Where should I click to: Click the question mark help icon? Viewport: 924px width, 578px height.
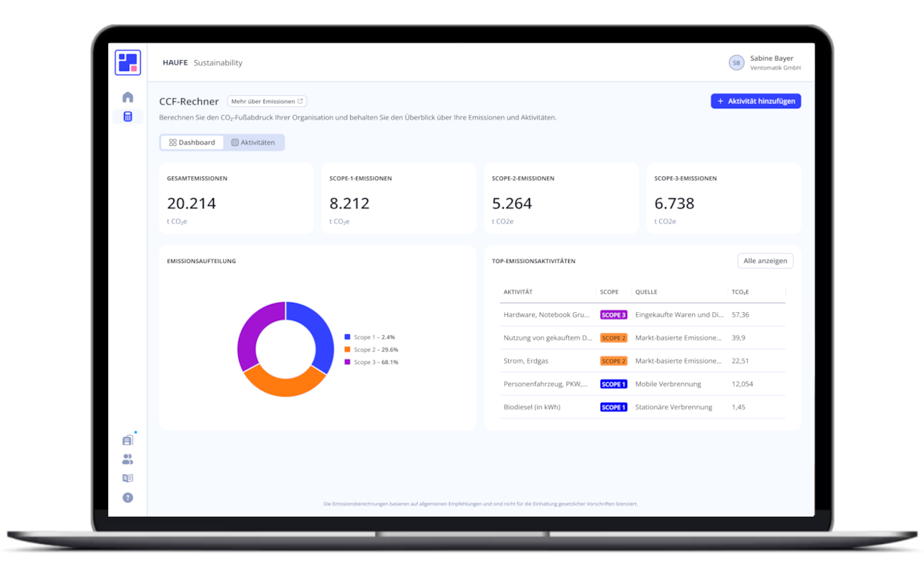coord(128,497)
